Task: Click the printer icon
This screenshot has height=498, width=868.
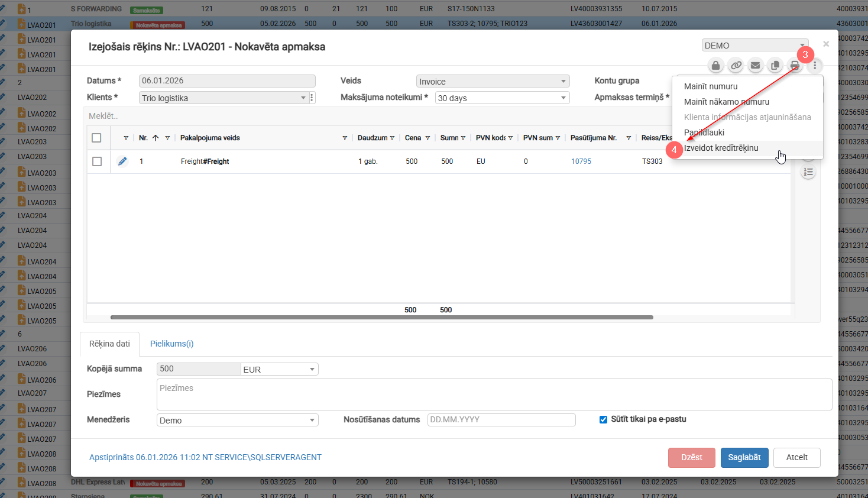Action: point(795,66)
